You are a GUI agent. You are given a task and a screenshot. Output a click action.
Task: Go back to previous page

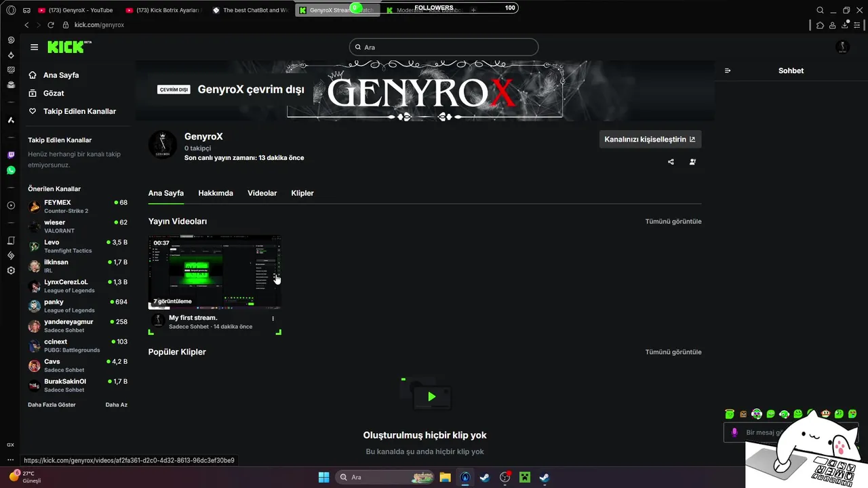coord(26,25)
